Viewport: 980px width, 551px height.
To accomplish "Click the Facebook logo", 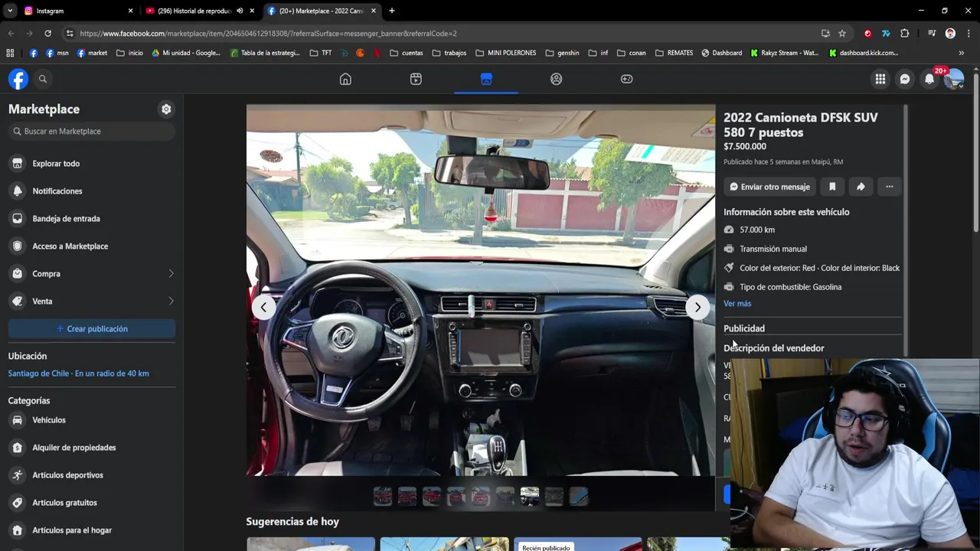I will click(x=18, y=79).
